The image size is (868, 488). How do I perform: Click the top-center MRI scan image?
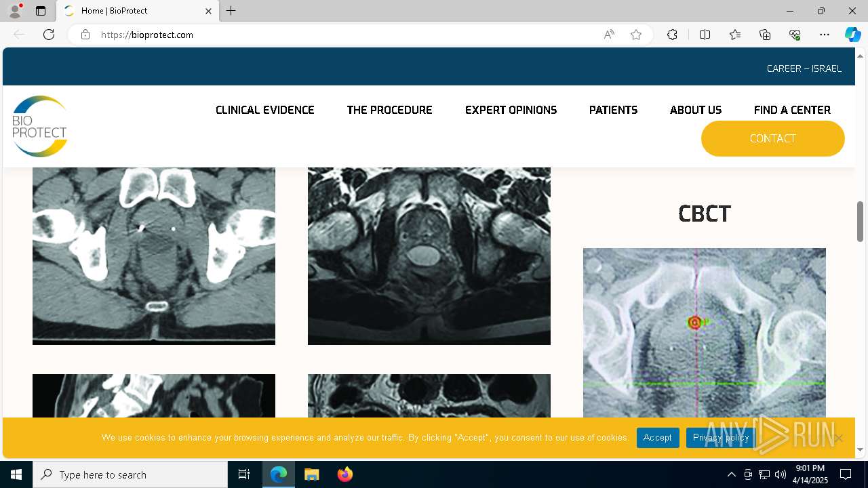(429, 256)
